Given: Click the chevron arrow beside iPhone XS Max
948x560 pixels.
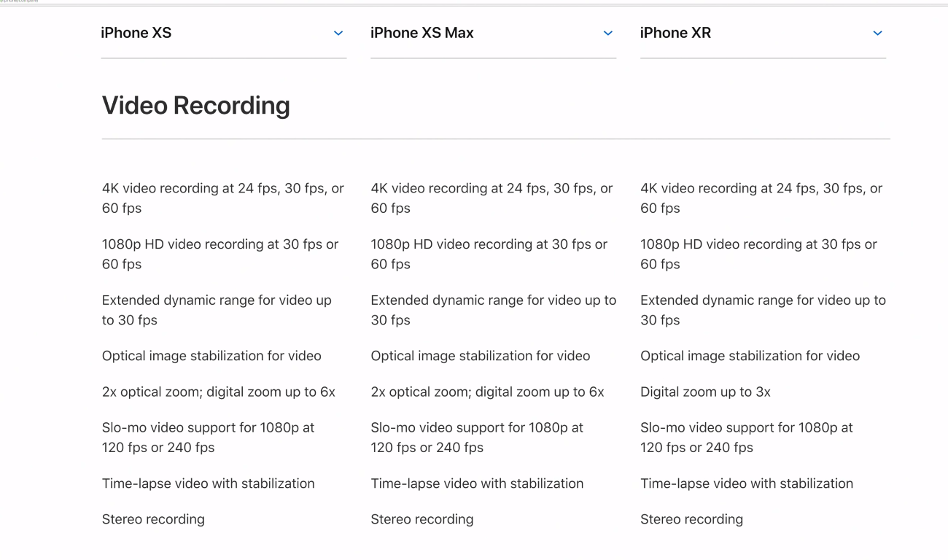Looking at the screenshot, I should (x=608, y=34).
